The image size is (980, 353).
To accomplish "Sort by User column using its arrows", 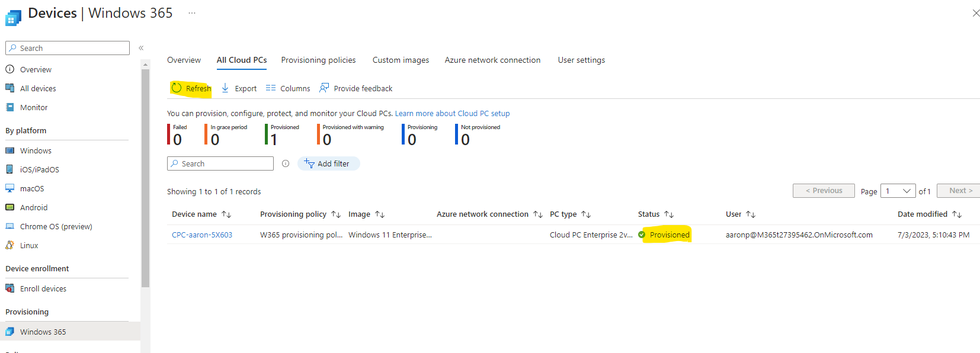I will [751, 214].
